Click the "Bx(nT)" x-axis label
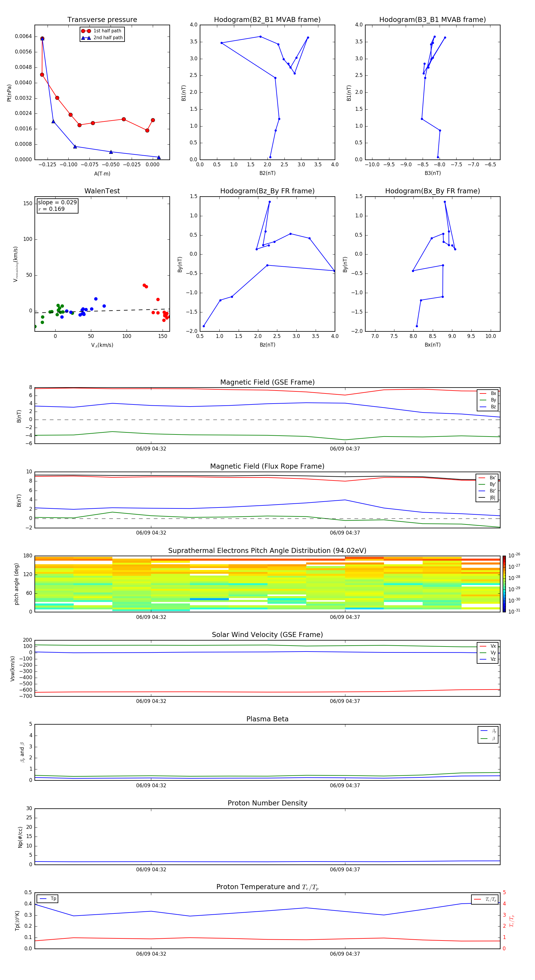 coord(432,345)
